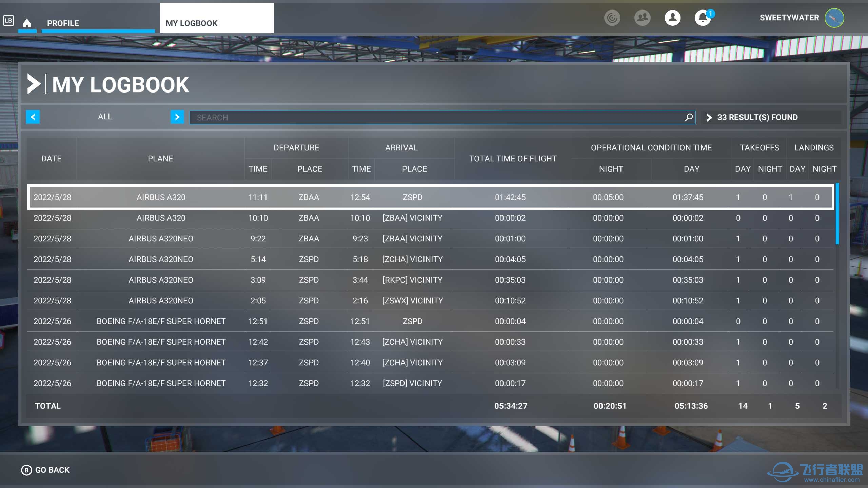This screenshot has height=488, width=868.
Task: Expand the ALL filter dropdown
Action: pos(105,117)
